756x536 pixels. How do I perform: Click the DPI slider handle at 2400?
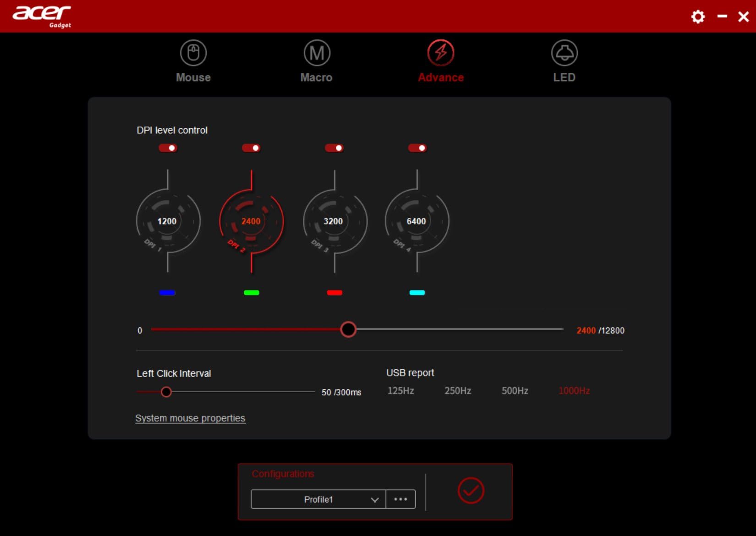348,329
